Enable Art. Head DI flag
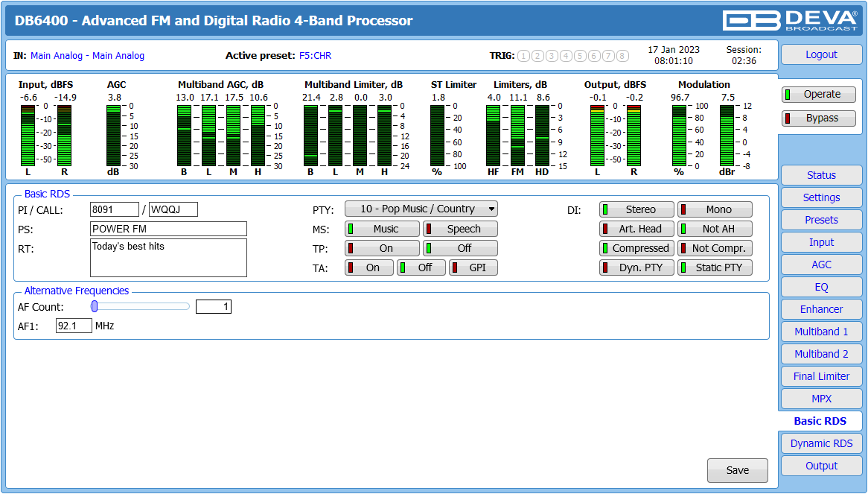Viewport: 868px width, 494px height. click(636, 229)
